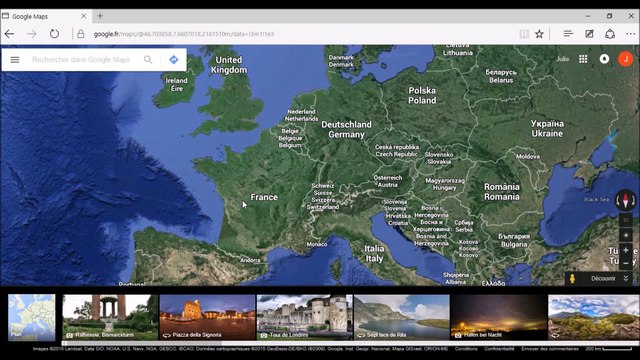Viewport: 640px width, 360px height.
Task: Click the address bar URL
Action: 184,34
